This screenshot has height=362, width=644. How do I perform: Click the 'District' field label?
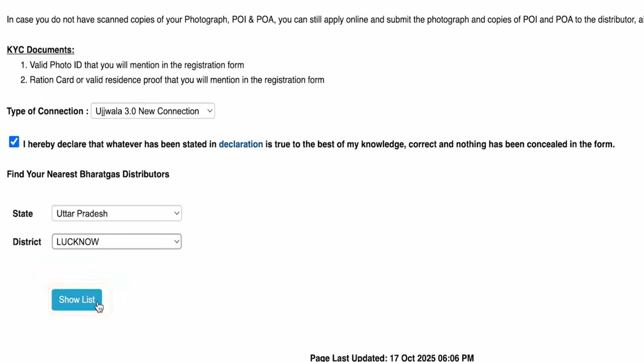[27, 242]
